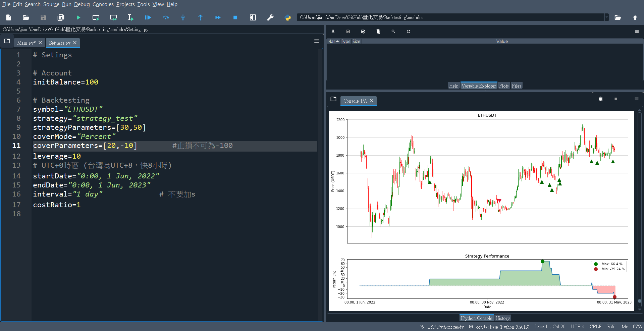
Task: Sort variables by Name column header
Action: tap(334, 42)
